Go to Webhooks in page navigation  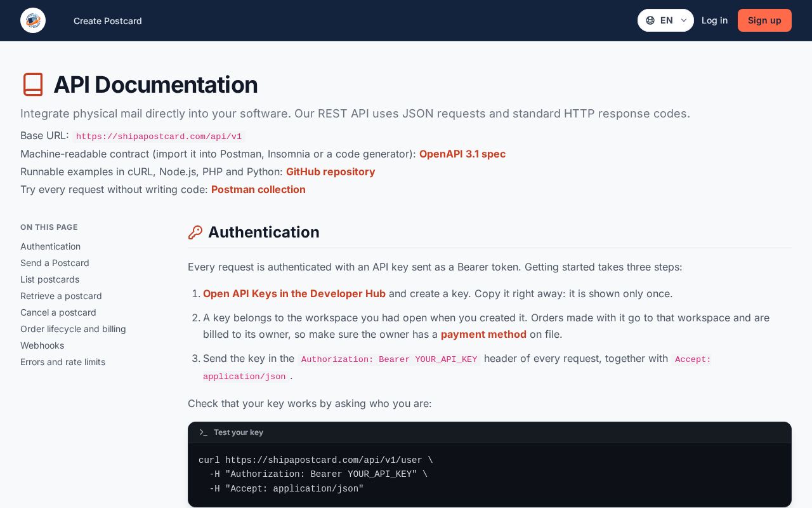(42, 345)
